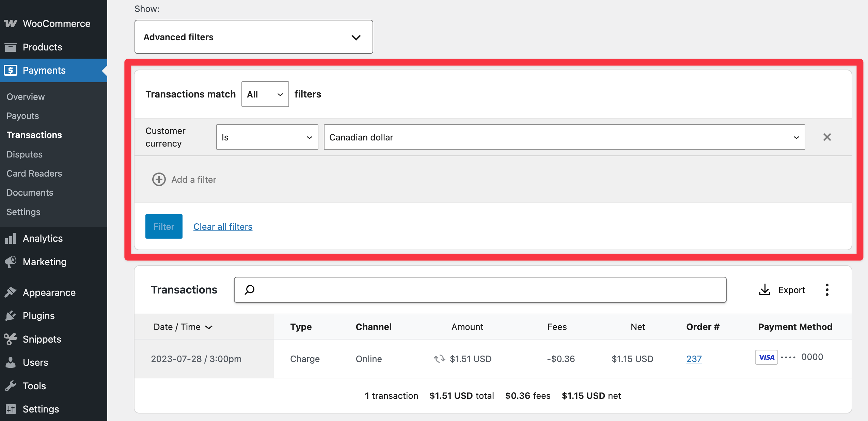This screenshot has height=421, width=868.
Task: Click the currency conversion arrows next to $1.51
Action: (439, 359)
